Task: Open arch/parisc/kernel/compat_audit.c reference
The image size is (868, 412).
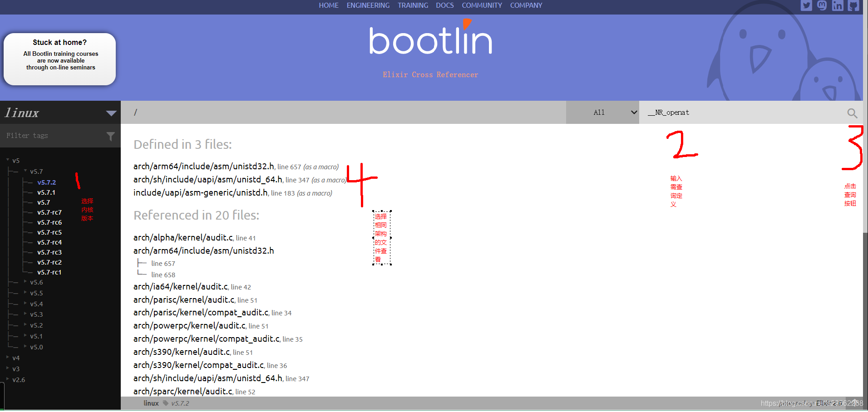Action: pyautogui.click(x=201, y=313)
